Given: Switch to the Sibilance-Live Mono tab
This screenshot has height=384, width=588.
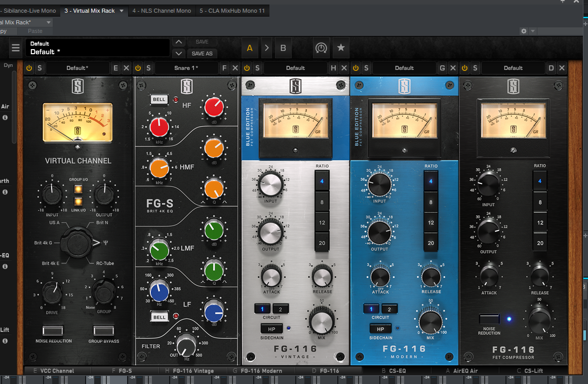Looking at the screenshot, I should 29,11.
